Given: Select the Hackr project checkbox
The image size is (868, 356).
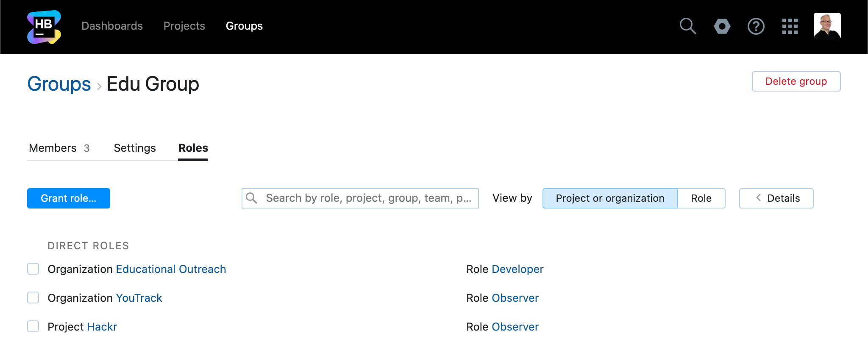Looking at the screenshot, I should (33, 326).
